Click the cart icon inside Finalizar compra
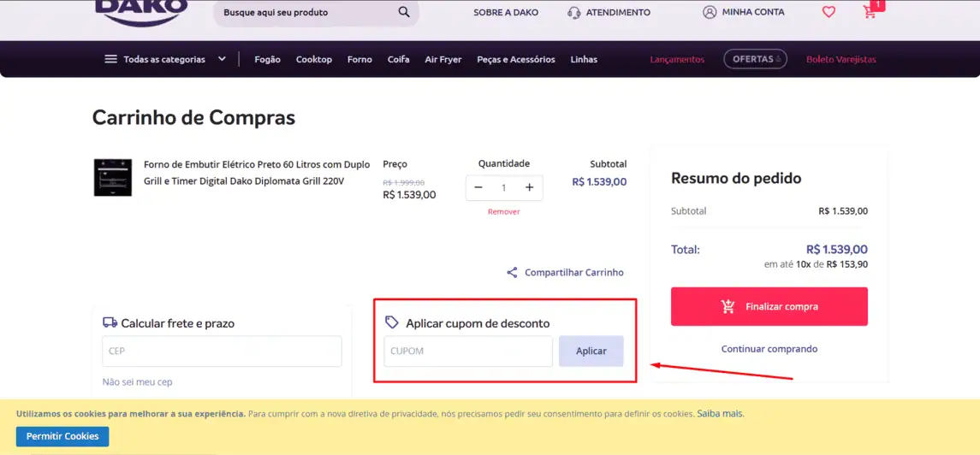 point(728,306)
